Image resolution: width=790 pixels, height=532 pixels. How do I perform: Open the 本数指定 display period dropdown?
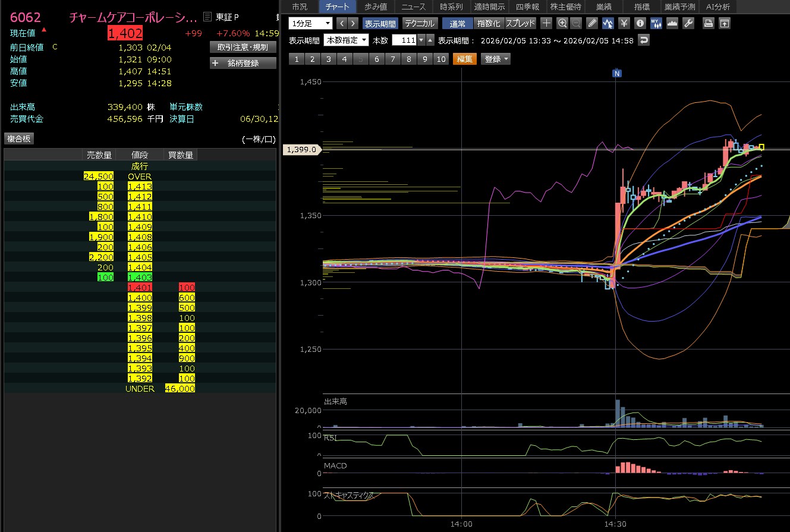click(x=346, y=40)
